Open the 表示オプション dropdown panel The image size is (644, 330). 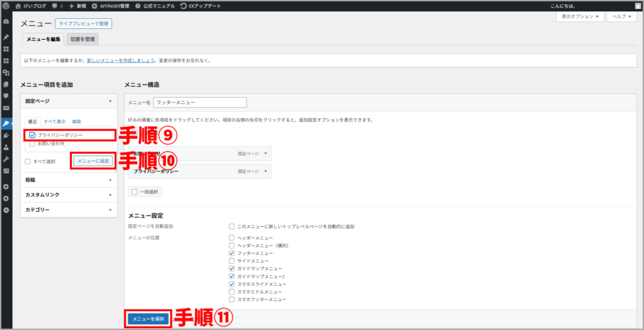tap(580, 17)
